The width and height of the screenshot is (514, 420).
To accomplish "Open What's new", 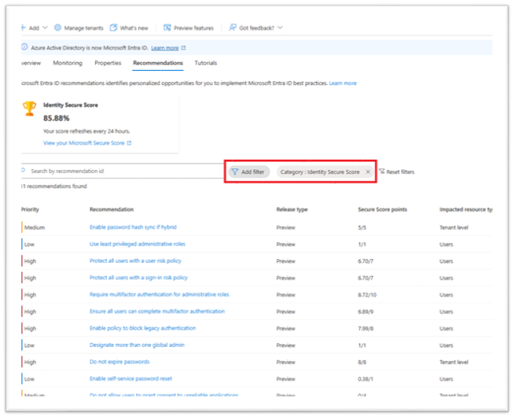I will coord(134,28).
